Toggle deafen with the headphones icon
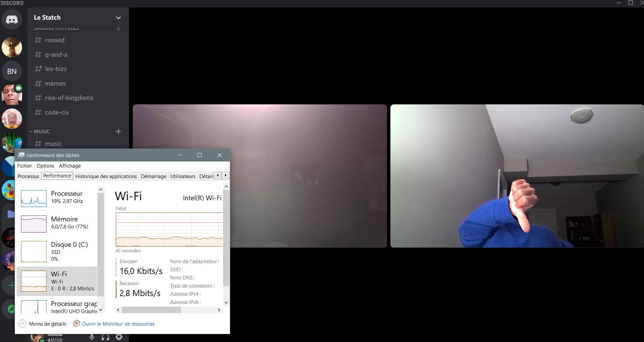 (105, 337)
